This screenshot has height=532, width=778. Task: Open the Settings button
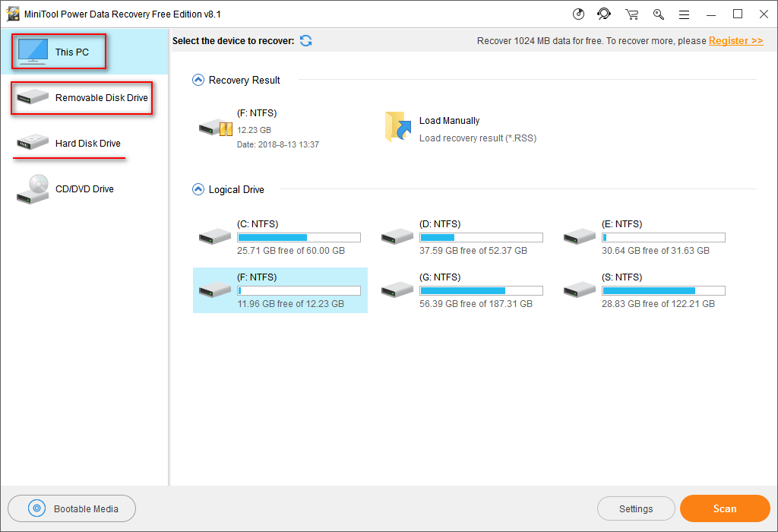coord(636,508)
